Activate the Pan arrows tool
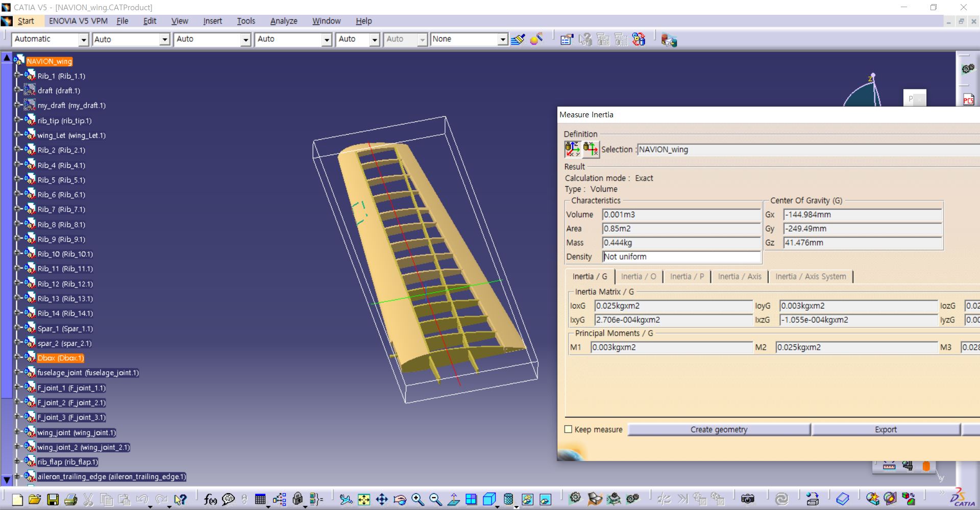Screen dimensions: 980x510 coord(382,499)
